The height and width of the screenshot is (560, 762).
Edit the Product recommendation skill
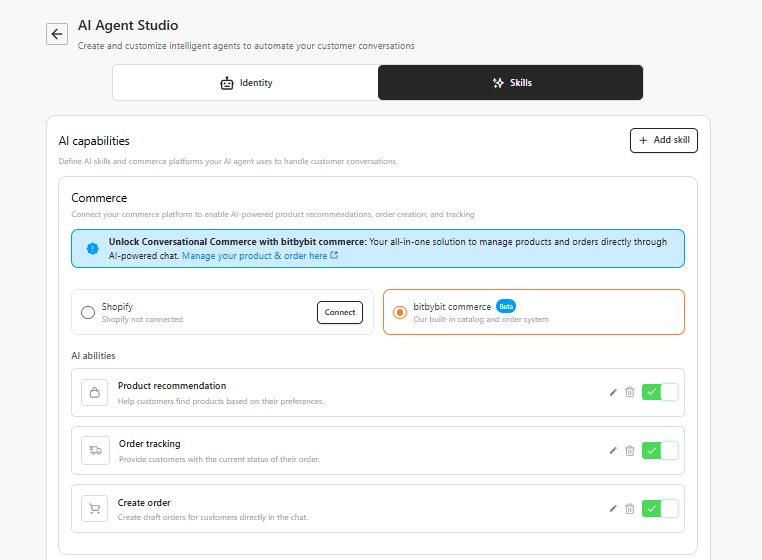pyautogui.click(x=613, y=392)
